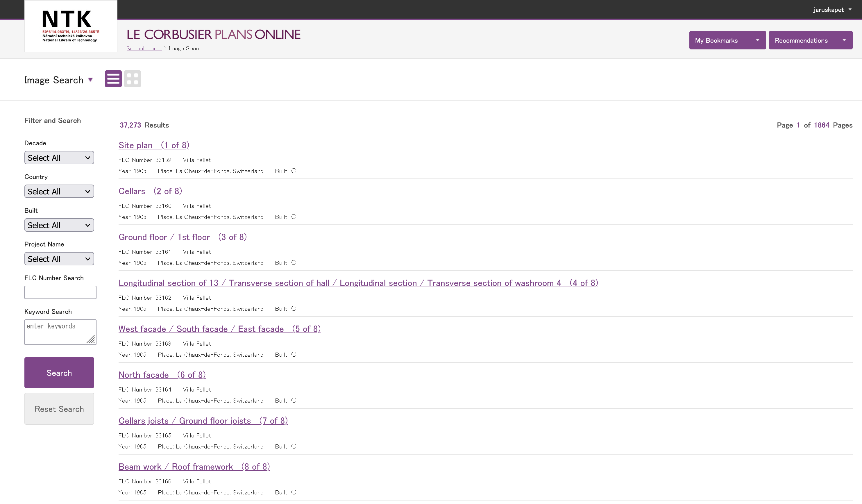Click the Filter and Search heading
This screenshot has height=504, width=862.
point(53,120)
